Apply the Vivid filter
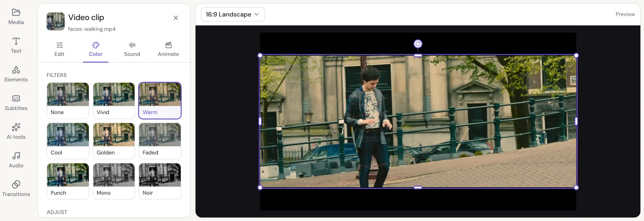 point(114,100)
